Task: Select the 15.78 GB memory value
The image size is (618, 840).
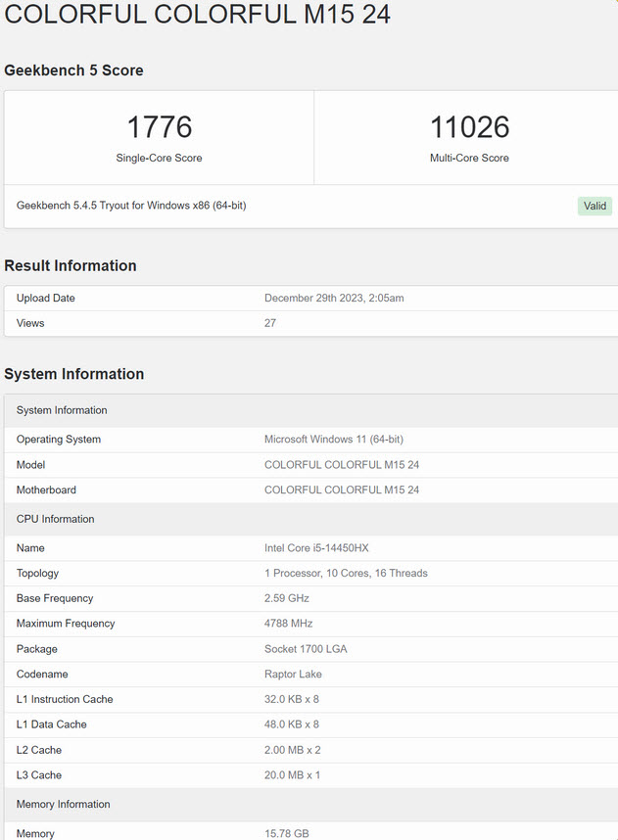Action: click(287, 833)
